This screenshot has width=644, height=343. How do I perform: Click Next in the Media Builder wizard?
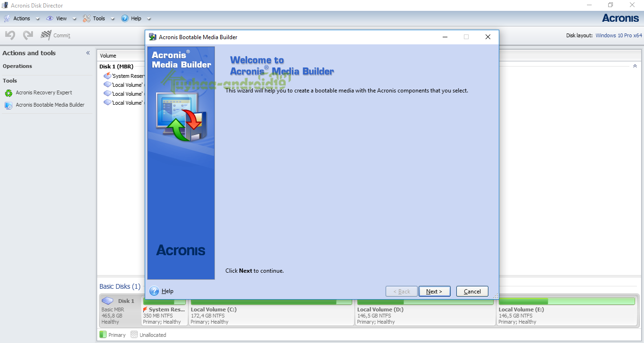pyautogui.click(x=434, y=291)
